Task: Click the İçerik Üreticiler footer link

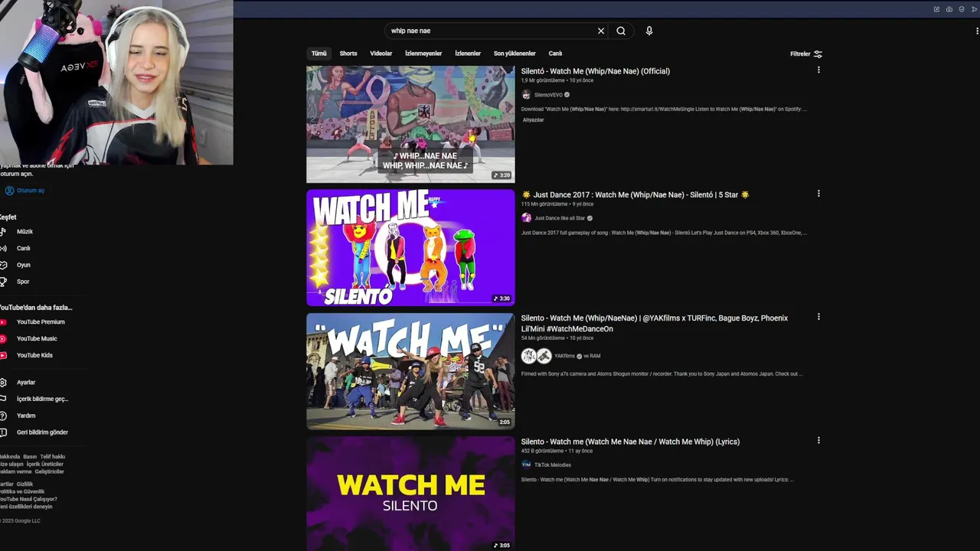Action: pos(45,465)
